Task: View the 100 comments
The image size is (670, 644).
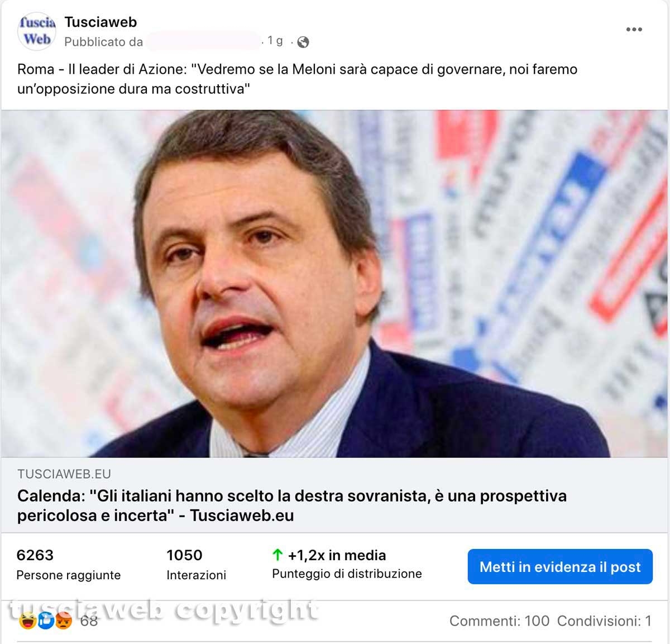Action: [x=499, y=621]
